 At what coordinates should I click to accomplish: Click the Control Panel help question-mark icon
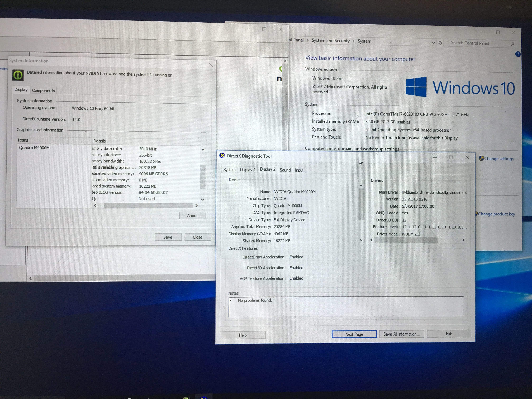[518, 54]
